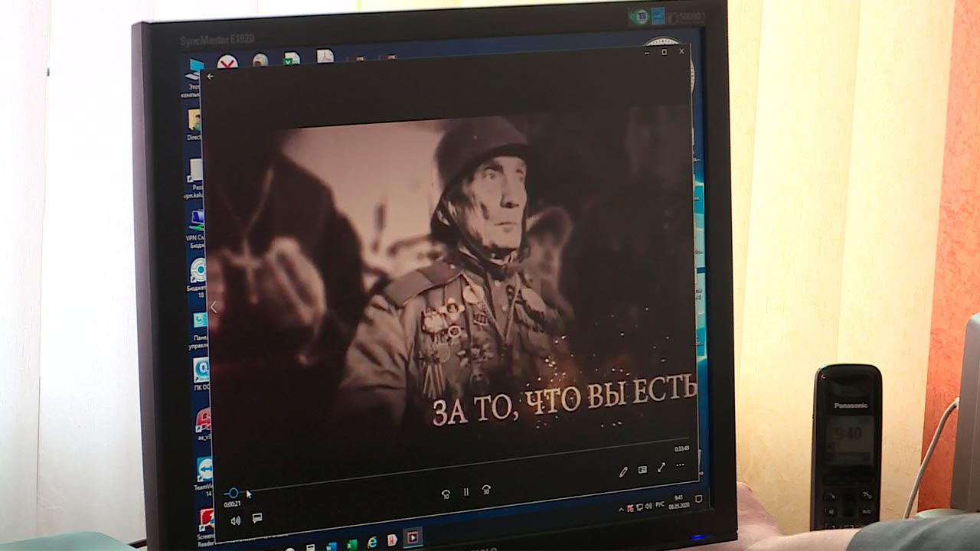Image resolution: width=980 pixels, height=551 pixels.
Task: Click the seek bar position handle
Action: (x=233, y=493)
